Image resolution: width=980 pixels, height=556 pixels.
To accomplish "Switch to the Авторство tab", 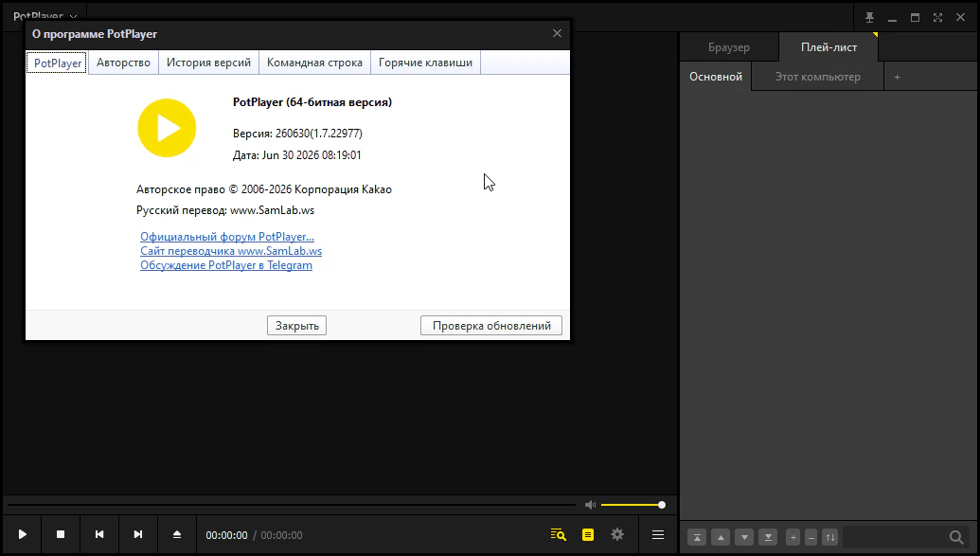I will [123, 63].
